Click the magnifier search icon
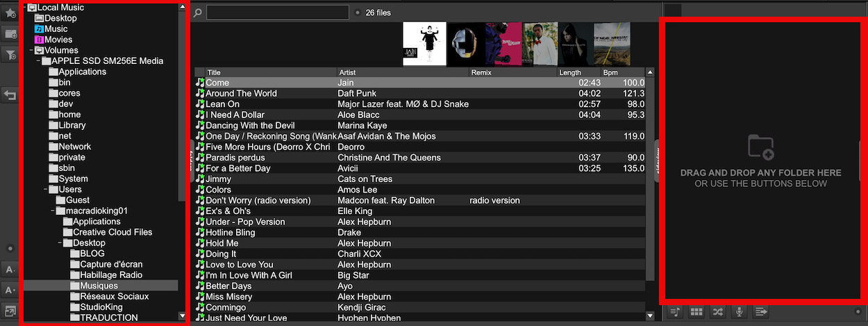Viewport: 868px width, 326px height. [x=198, y=13]
